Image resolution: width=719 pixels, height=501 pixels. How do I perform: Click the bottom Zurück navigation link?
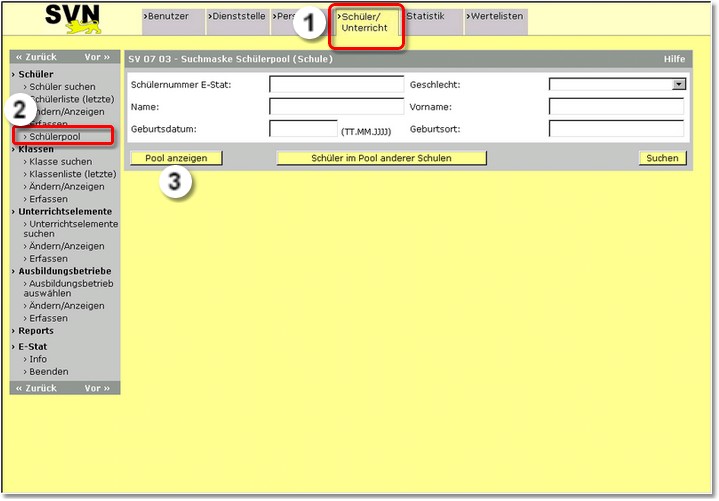pos(36,388)
